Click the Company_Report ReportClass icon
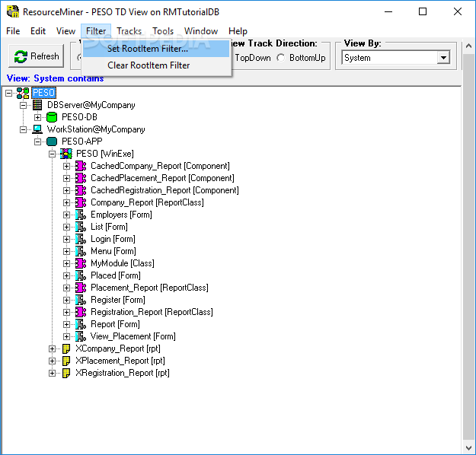The image size is (476, 455). (81, 202)
